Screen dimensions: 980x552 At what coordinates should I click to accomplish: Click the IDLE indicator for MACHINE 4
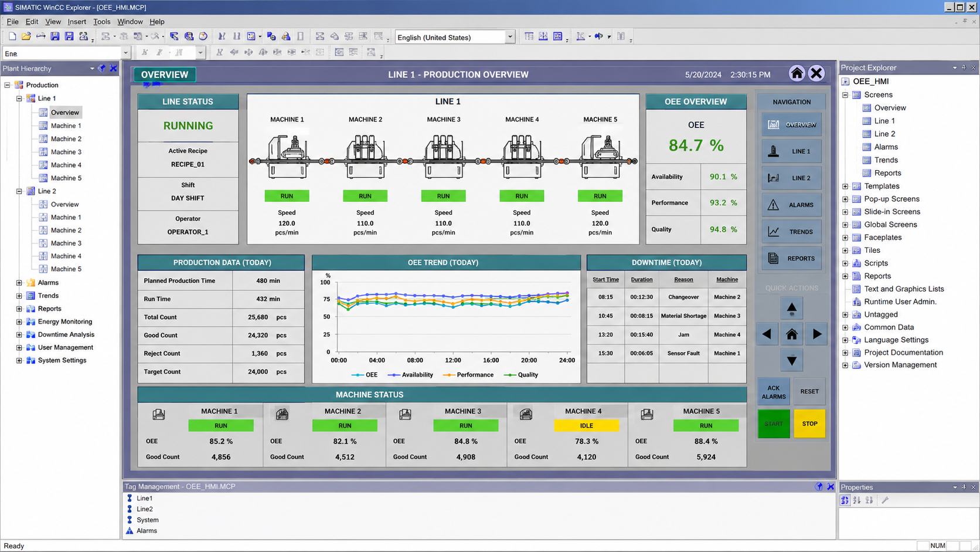tap(586, 426)
